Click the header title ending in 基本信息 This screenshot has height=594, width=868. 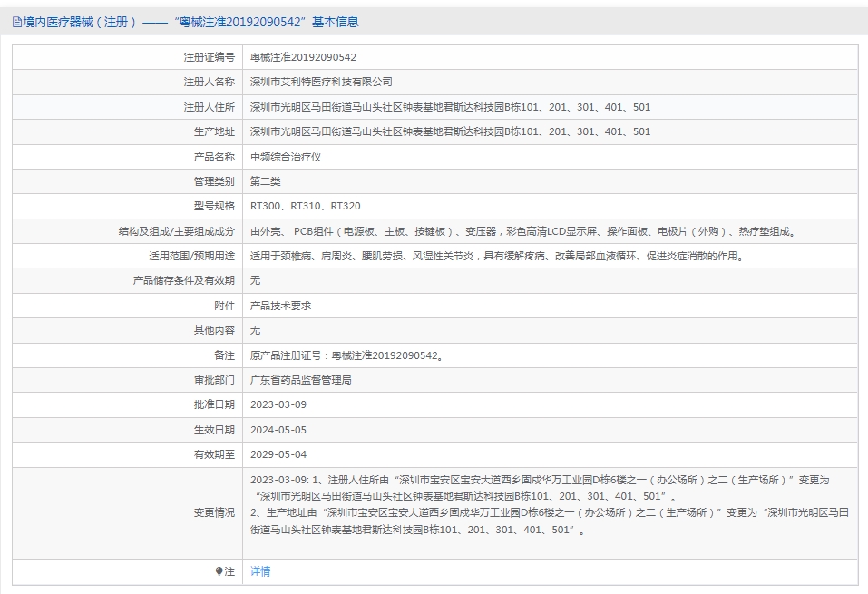pos(190,22)
